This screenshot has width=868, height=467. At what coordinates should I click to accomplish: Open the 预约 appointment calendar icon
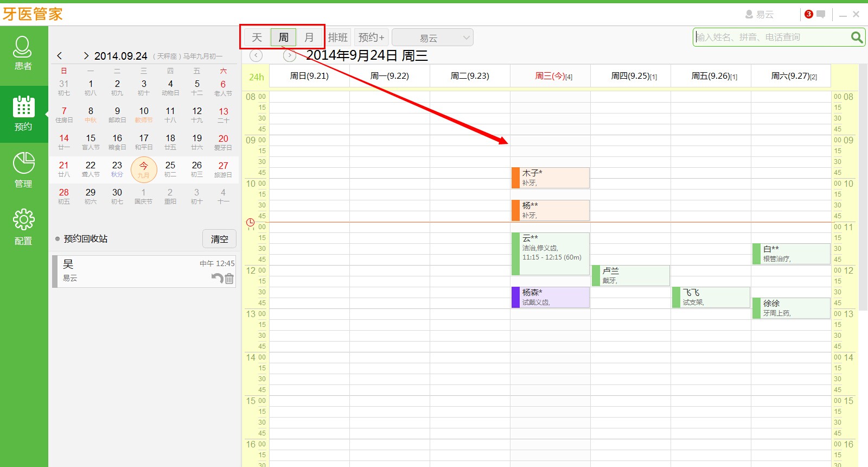(x=23, y=113)
